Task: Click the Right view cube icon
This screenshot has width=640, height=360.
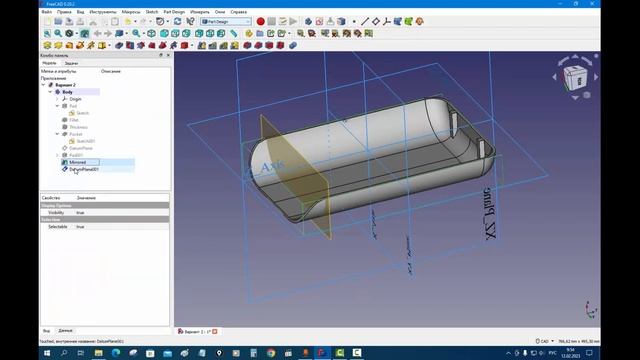Action: (186, 33)
